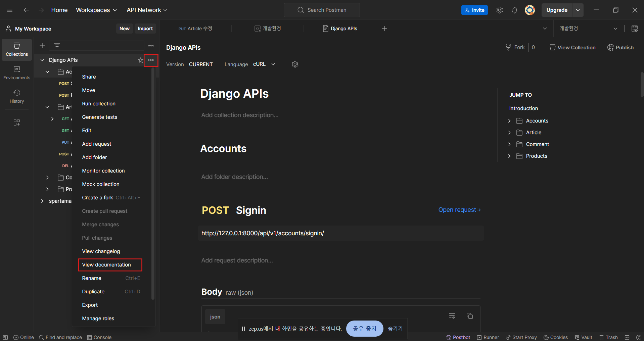
Task: Open configure sidebar apps icon
Action: point(17,123)
